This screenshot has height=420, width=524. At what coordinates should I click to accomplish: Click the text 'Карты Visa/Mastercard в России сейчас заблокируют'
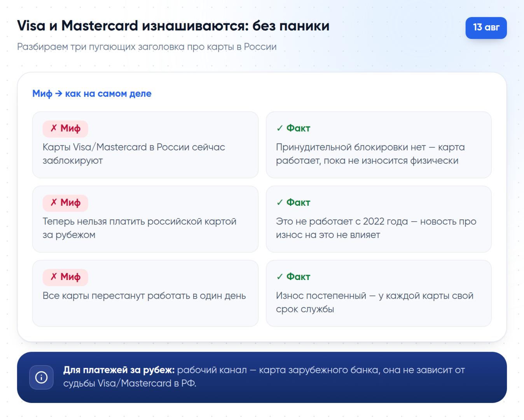[134, 154]
